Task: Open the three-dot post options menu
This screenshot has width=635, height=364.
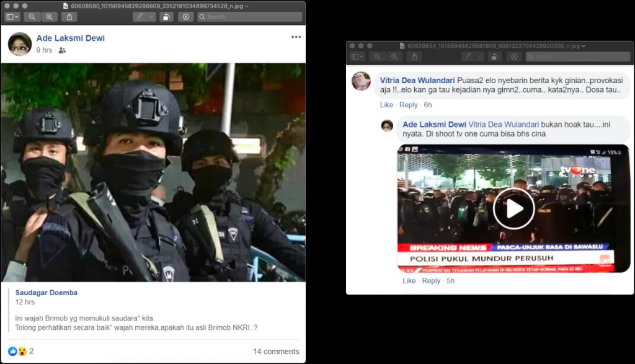Action: (x=296, y=37)
